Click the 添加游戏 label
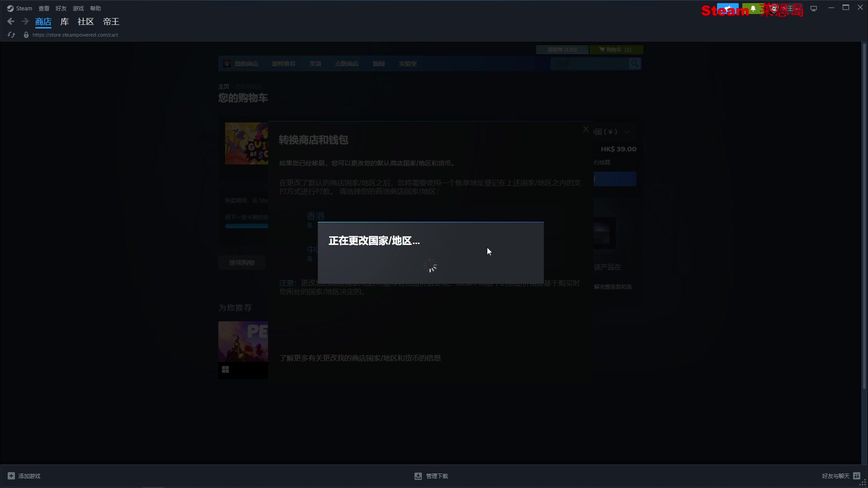868x488 pixels. tap(29, 476)
